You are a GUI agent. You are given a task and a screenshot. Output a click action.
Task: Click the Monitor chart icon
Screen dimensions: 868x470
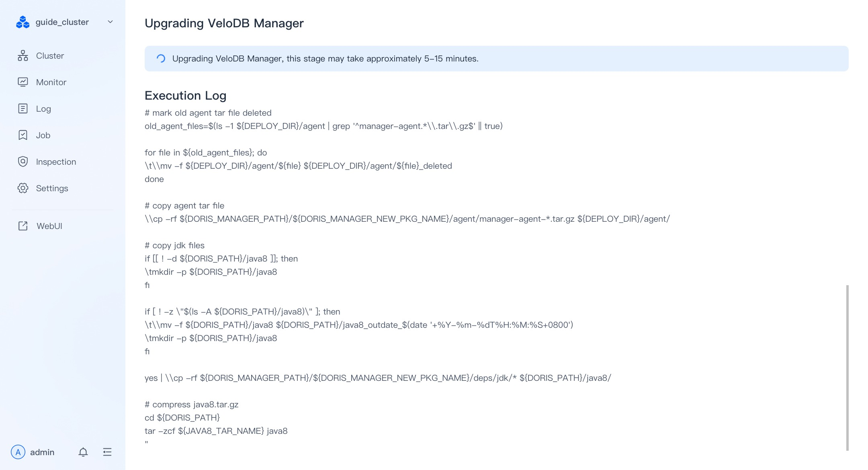23,82
